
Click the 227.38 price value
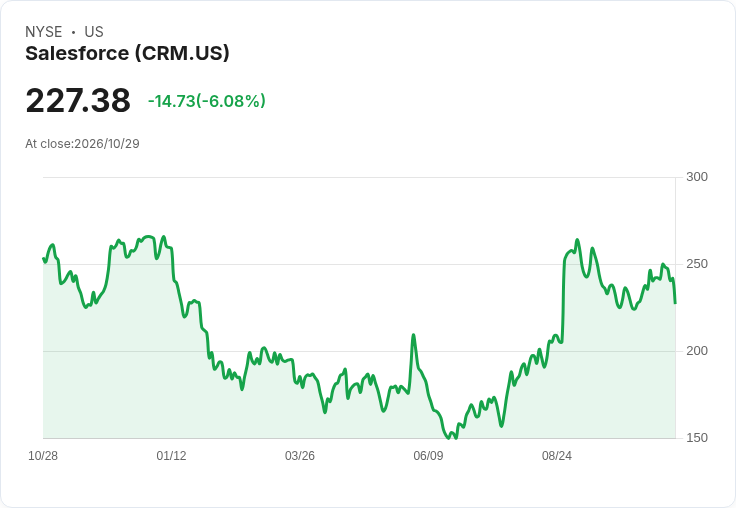pos(78,100)
